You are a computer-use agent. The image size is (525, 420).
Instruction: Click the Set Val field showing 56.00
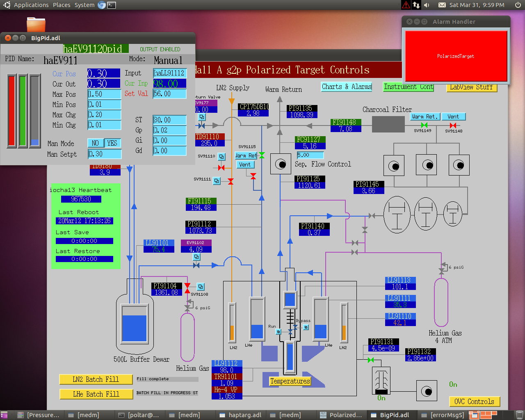(x=170, y=94)
